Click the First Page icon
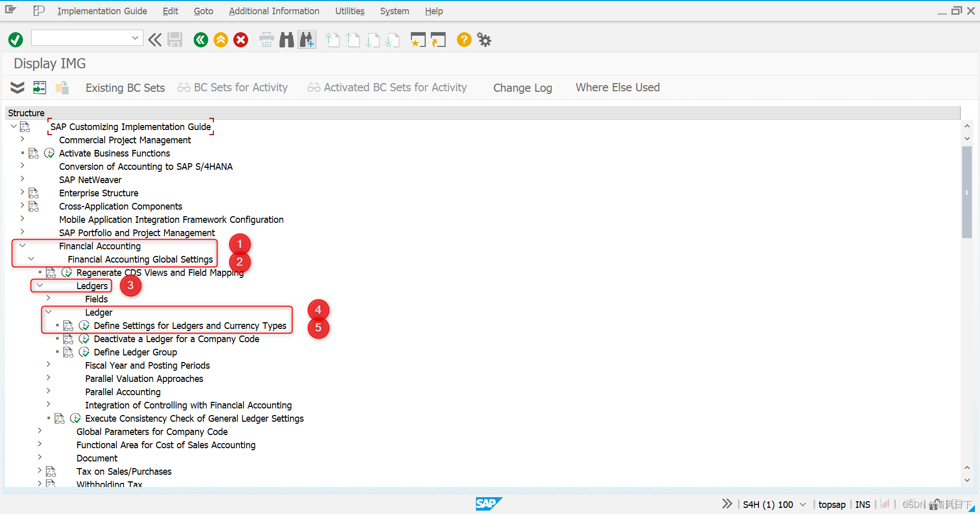 [x=333, y=40]
